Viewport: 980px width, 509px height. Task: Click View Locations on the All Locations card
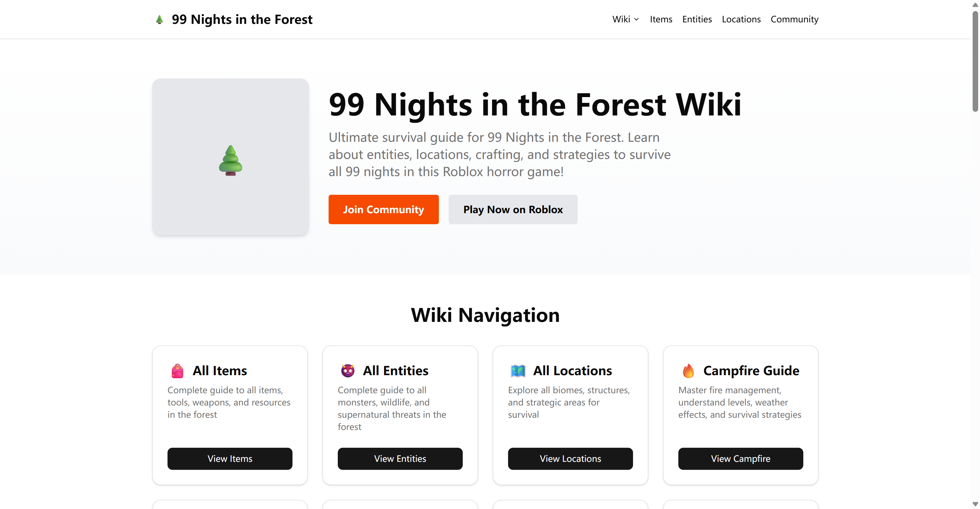(570, 458)
